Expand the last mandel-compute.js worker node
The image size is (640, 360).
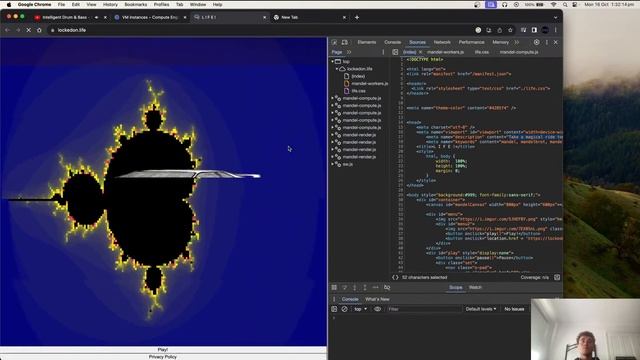pos(333,128)
